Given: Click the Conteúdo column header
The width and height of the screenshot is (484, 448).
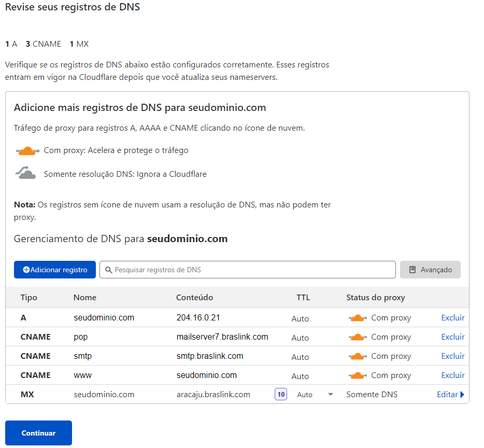Looking at the screenshot, I should coord(194,298).
